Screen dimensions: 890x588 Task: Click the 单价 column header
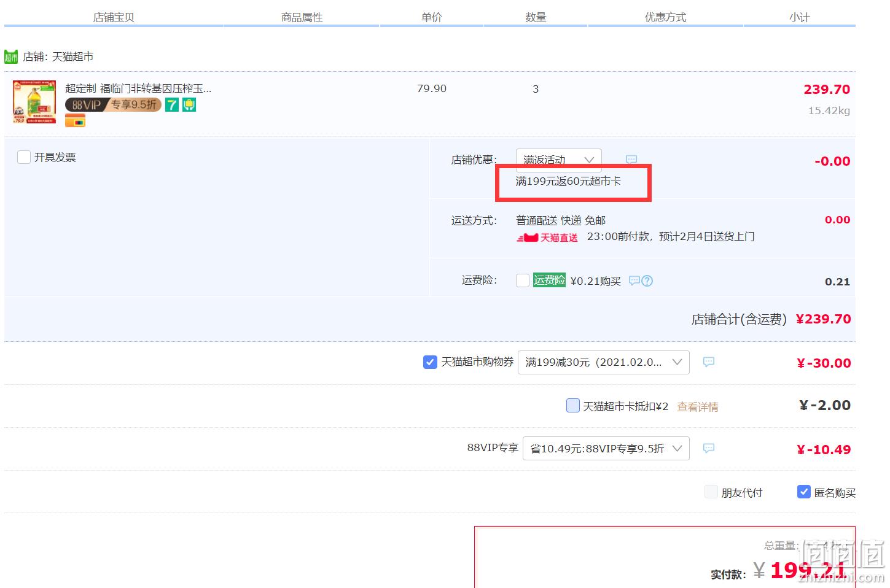tap(431, 17)
